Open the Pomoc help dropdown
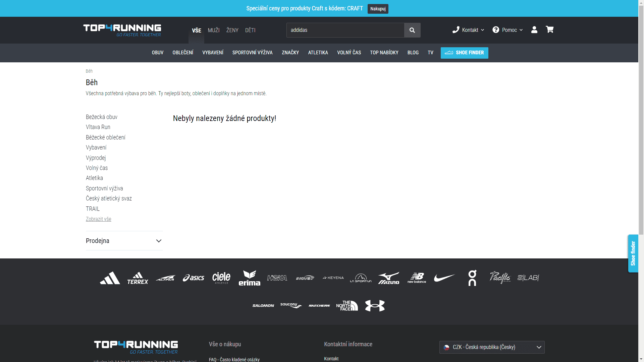Screen dimensions: 644x362 pyautogui.click(x=507, y=30)
